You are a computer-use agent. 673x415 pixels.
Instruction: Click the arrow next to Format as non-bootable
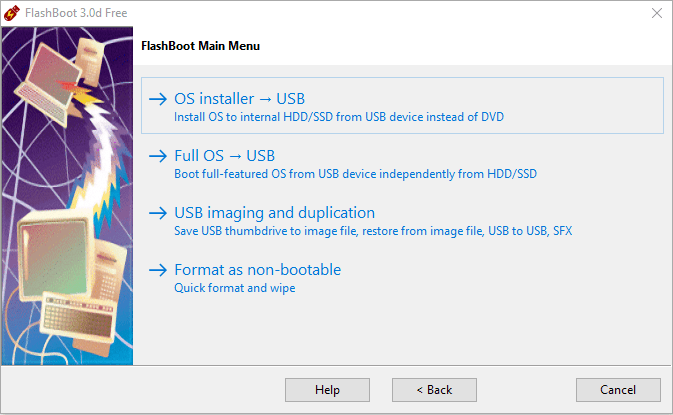(x=157, y=270)
